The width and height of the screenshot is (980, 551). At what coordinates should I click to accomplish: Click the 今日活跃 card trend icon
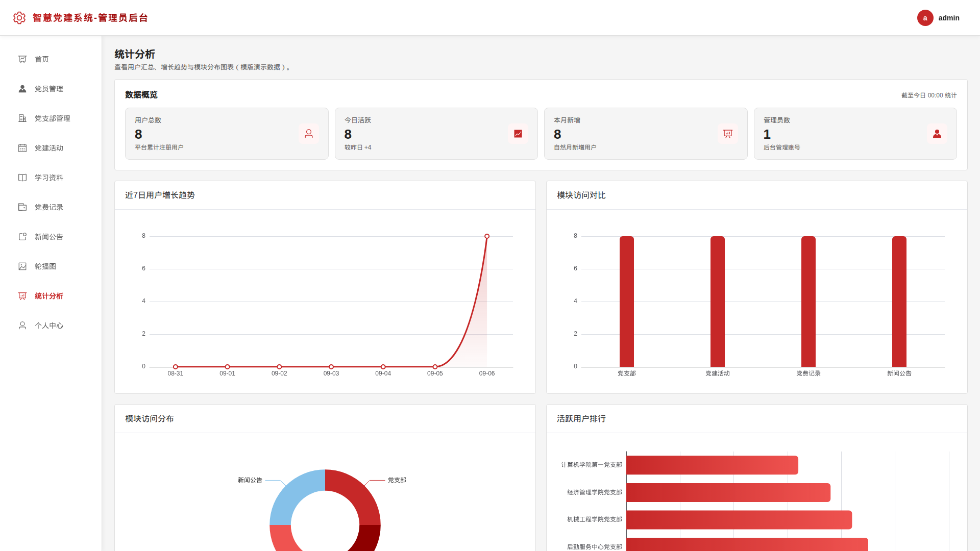518,134
